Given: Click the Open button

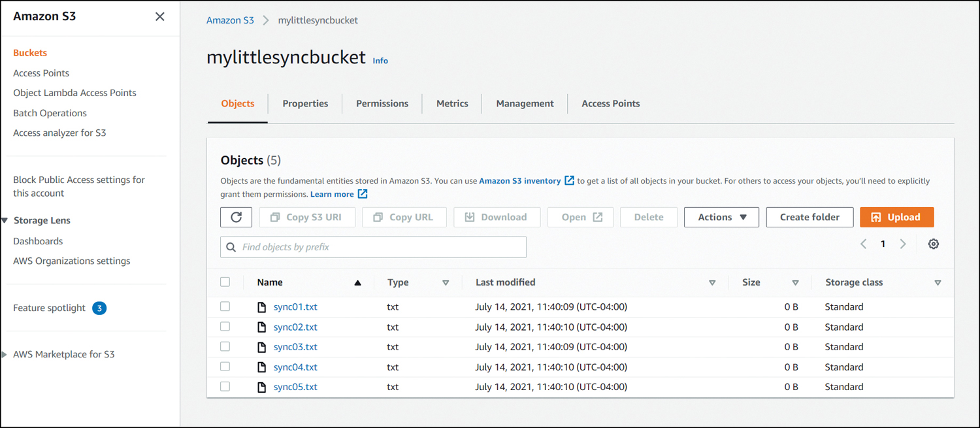Looking at the screenshot, I should point(580,217).
